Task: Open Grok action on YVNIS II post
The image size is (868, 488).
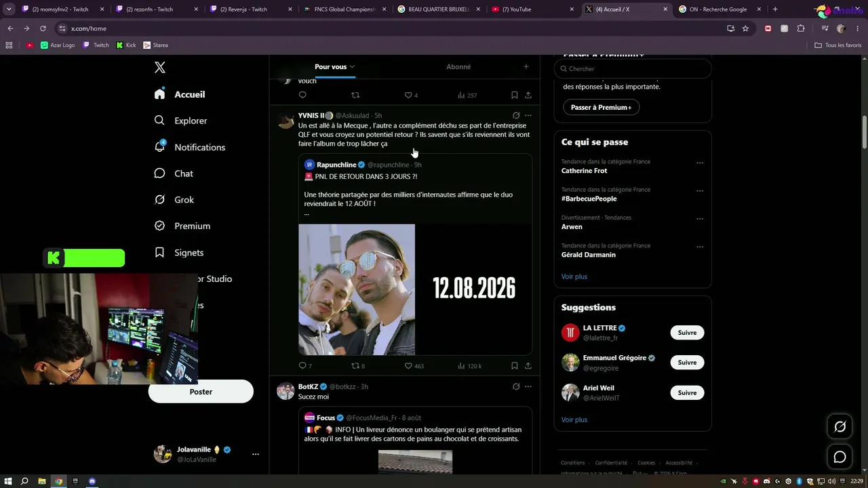Action: (x=516, y=115)
